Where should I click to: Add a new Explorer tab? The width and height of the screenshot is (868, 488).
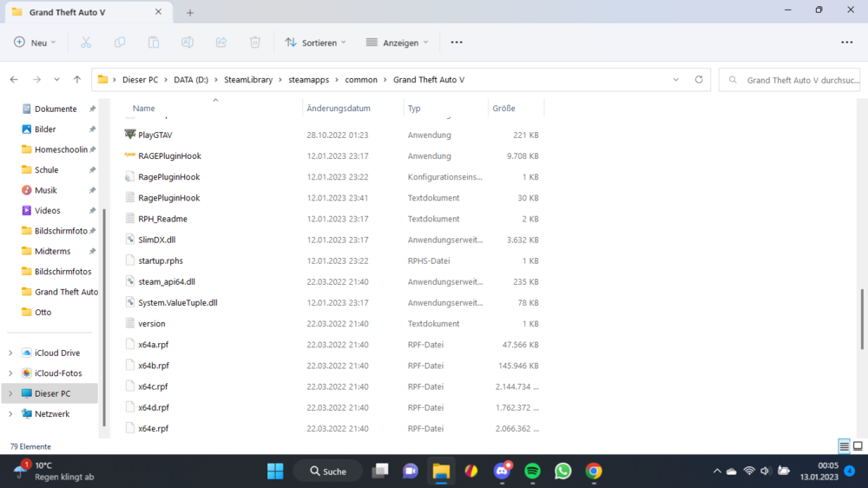click(190, 12)
